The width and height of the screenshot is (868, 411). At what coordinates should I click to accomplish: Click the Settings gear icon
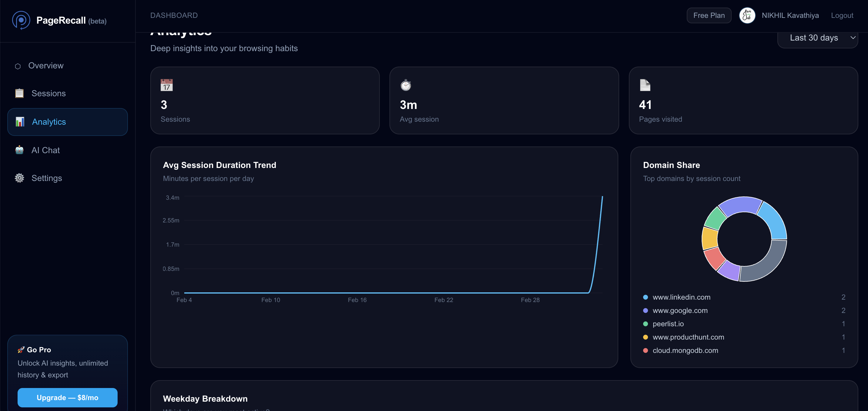click(19, 178)
